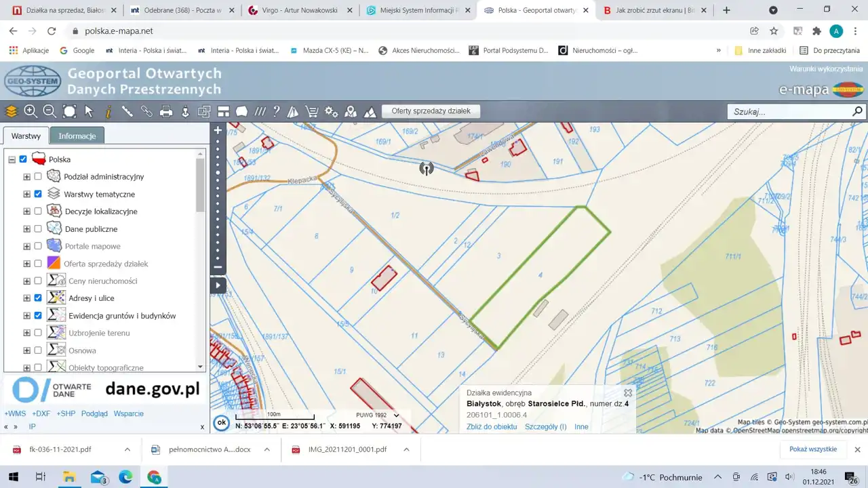Open the settings gears tool
Viewport: 868px width, 488px height.
331,112
